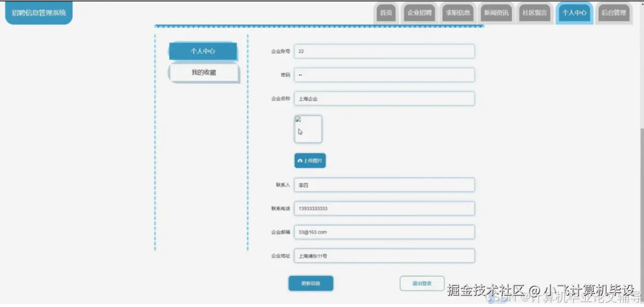Screen dimensions: 644x307
Task: Select the active 个人中心 tab
Action: pyautogui.click(x=574, y=13)
